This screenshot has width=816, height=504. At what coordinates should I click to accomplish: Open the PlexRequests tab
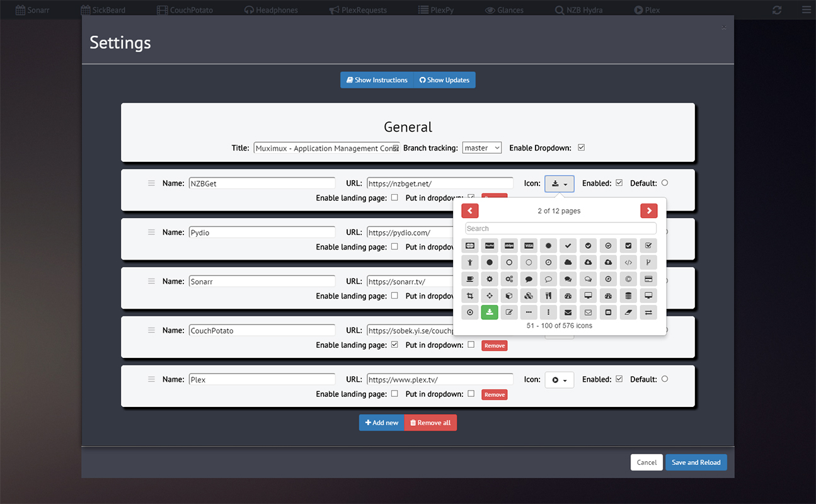click(358, 10)
